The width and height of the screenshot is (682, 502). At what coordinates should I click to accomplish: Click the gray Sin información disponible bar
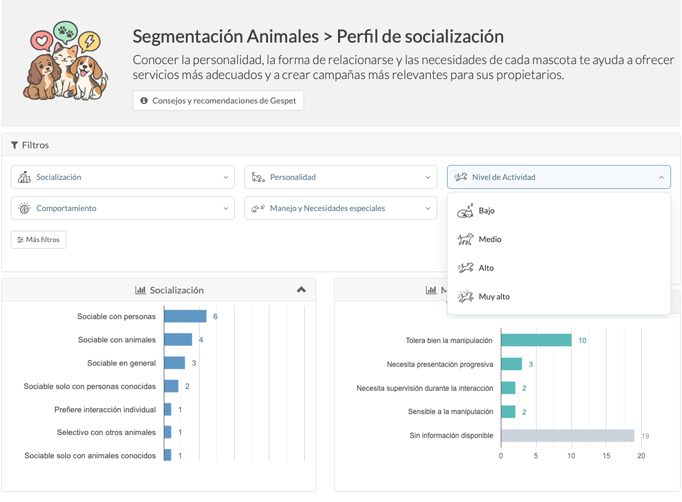click(x=568, y=435)
